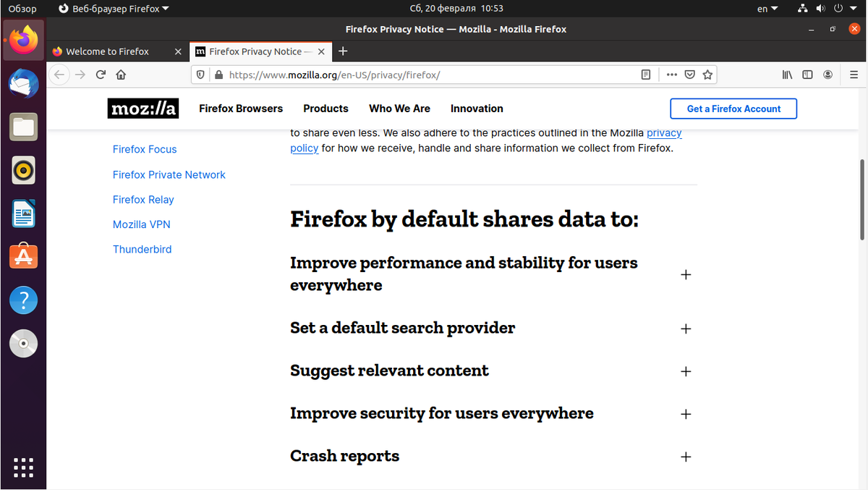Open Thunderbird sidebar link

pyautogui.click(x=142, y=249)
